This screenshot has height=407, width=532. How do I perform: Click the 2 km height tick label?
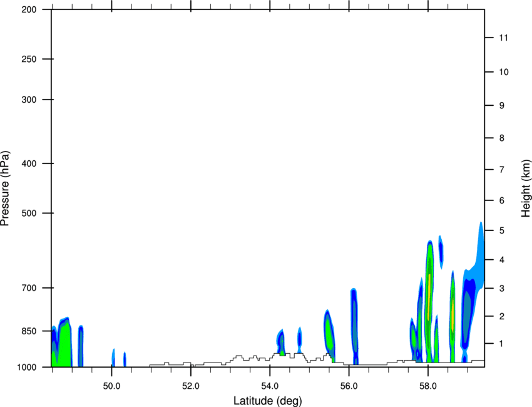pyautogui.click(x=502, y=316)
